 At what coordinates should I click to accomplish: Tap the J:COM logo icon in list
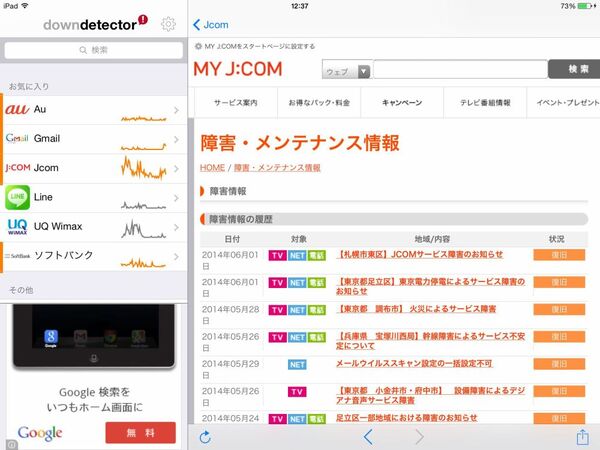tap(18, 168)
